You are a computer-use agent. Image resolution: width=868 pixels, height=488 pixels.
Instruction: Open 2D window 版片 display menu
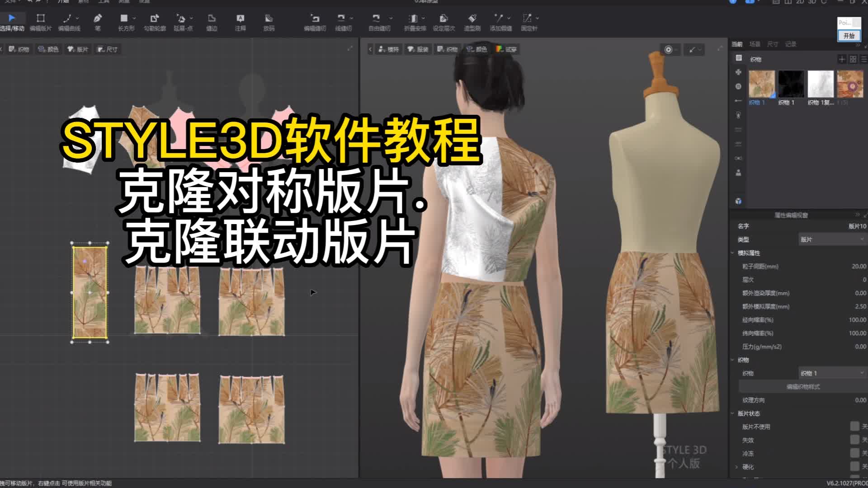(78, 49)
